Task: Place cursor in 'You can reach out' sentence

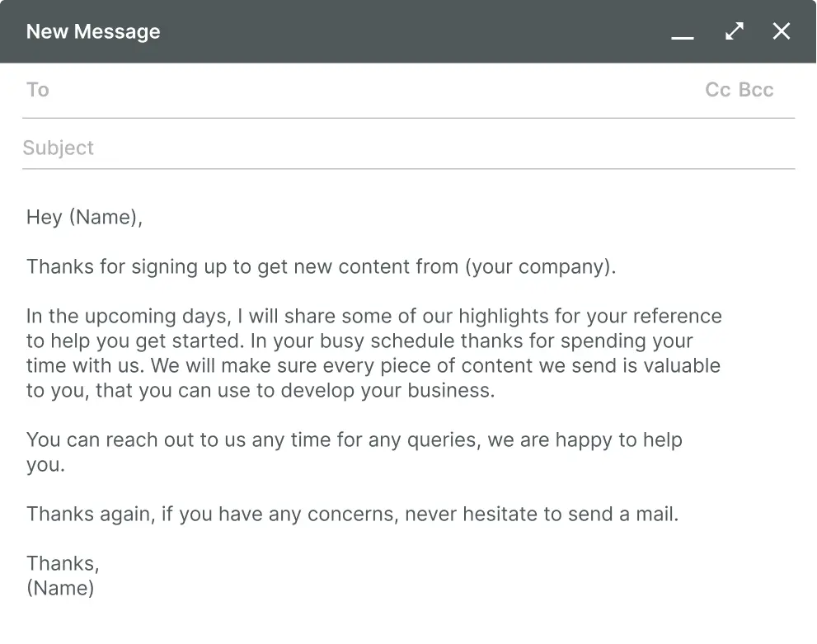Action: [x=124, y=440]
